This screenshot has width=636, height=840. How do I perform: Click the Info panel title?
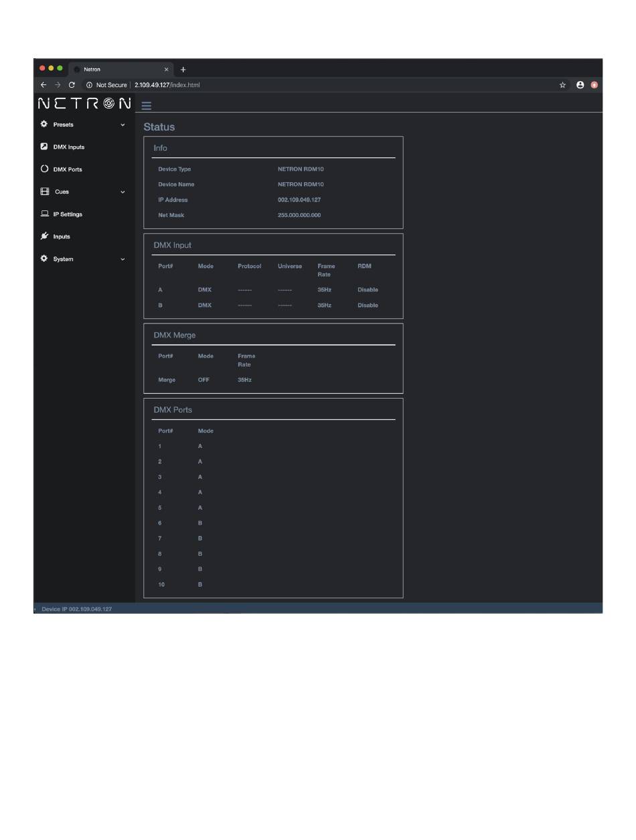click(x=161, y=148)
